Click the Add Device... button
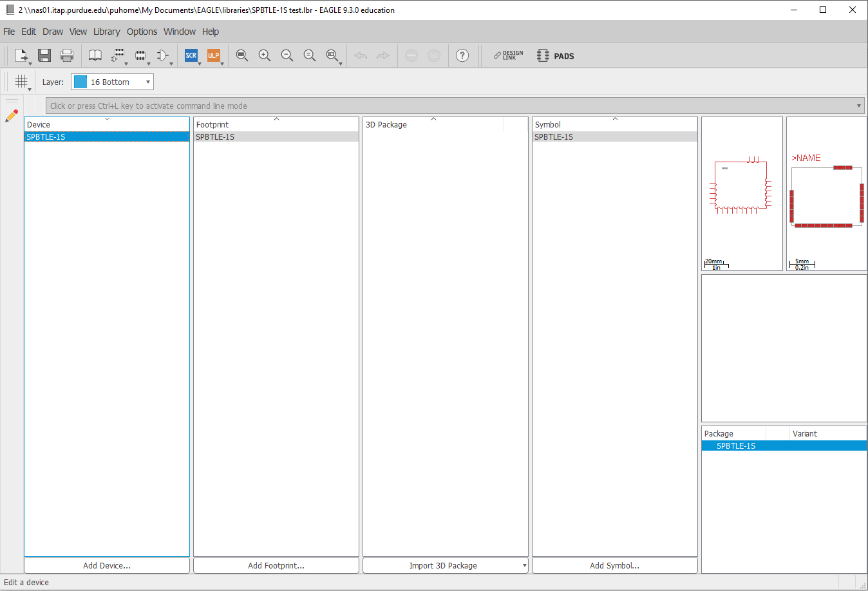868x591 pixels. pyautogui.click(x=107, y=565)
